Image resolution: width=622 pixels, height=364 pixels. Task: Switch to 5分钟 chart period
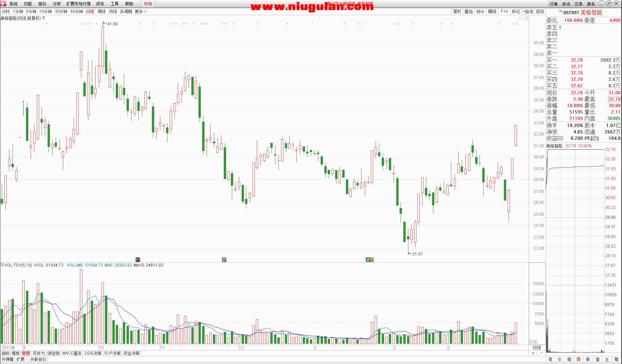point(31,11)
